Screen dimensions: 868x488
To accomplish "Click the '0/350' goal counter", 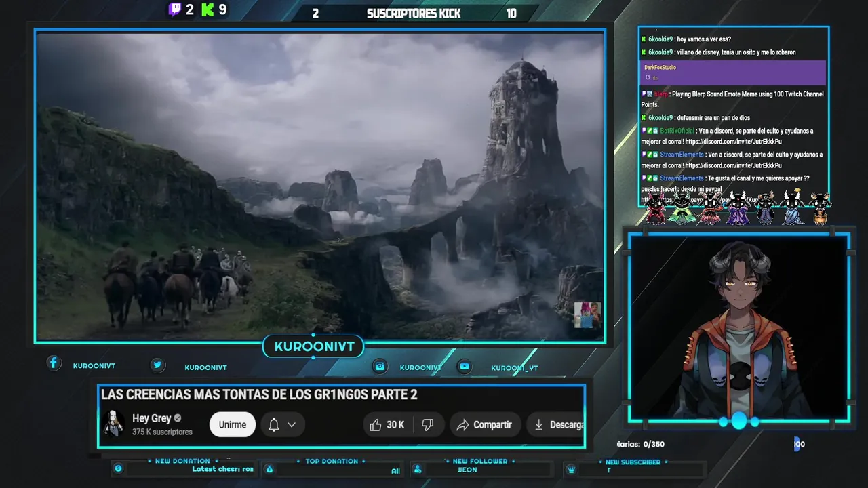I will tap(654, 445).
